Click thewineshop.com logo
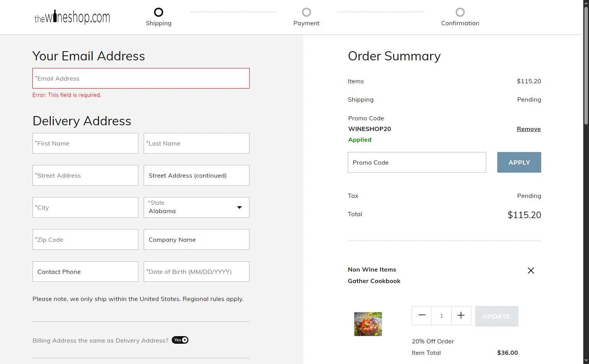 pos(72,17)
